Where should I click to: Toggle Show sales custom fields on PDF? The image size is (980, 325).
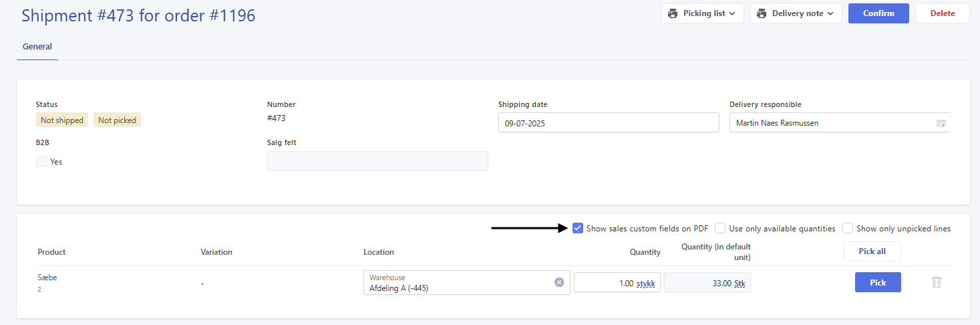[x=578, y=228]
